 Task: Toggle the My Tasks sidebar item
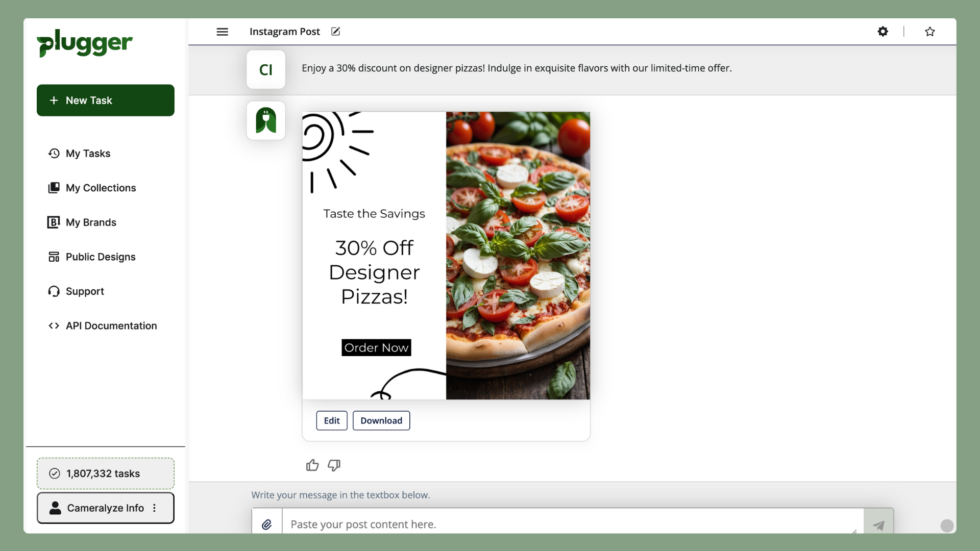(x=87, y=153)
